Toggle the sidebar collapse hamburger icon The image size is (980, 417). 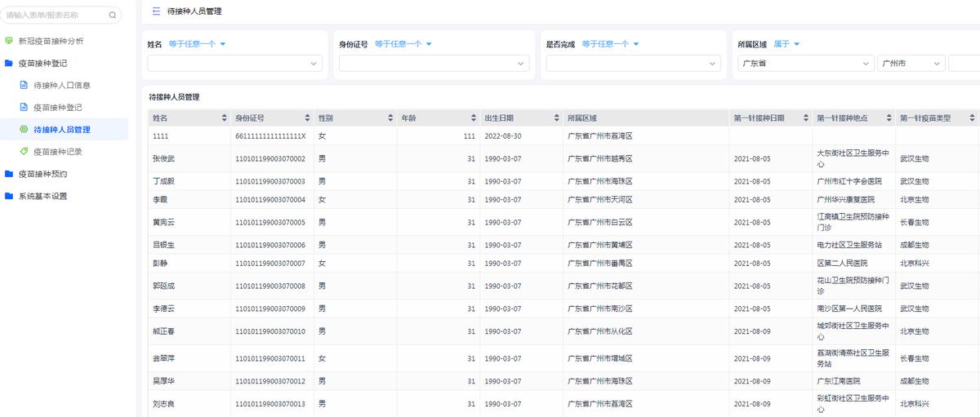click(156, 11)
